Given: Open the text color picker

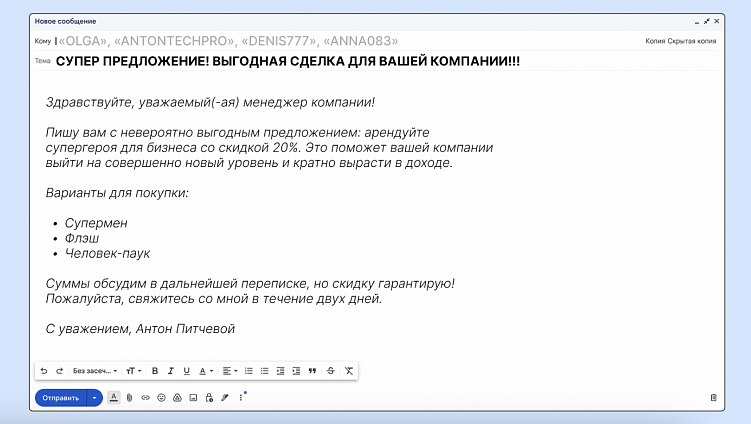Looking at the screenshot, I should [x=206, y=371].
